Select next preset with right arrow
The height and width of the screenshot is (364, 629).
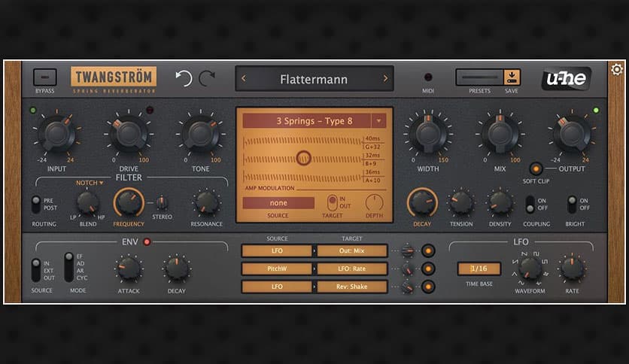(385, 78)
